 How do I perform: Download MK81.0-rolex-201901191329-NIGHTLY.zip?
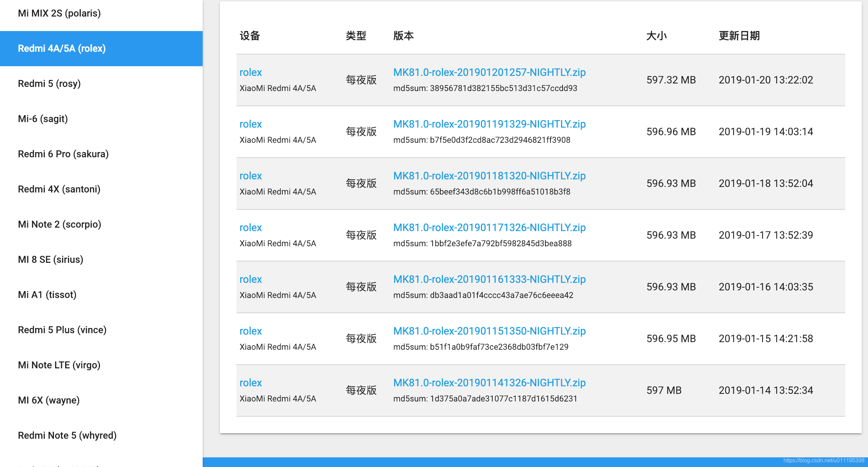489,124
